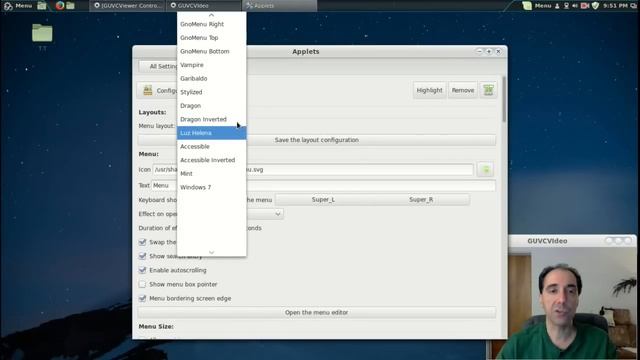Choose GnoMenu Top layout

click(211, 38)
